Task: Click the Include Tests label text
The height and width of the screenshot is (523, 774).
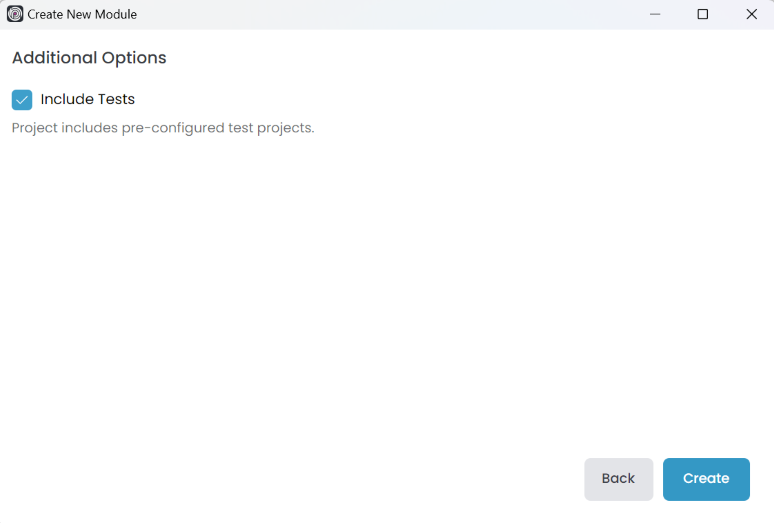Action: [88, 100]
